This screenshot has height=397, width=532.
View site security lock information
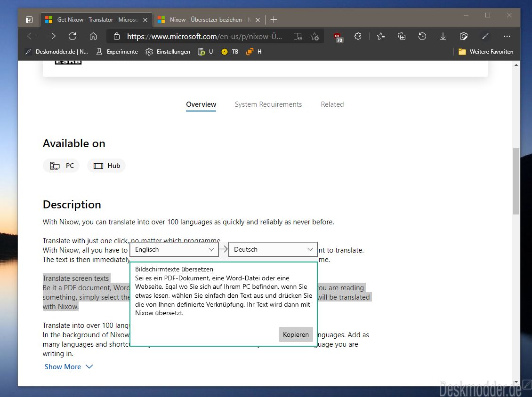coord(117,36)
